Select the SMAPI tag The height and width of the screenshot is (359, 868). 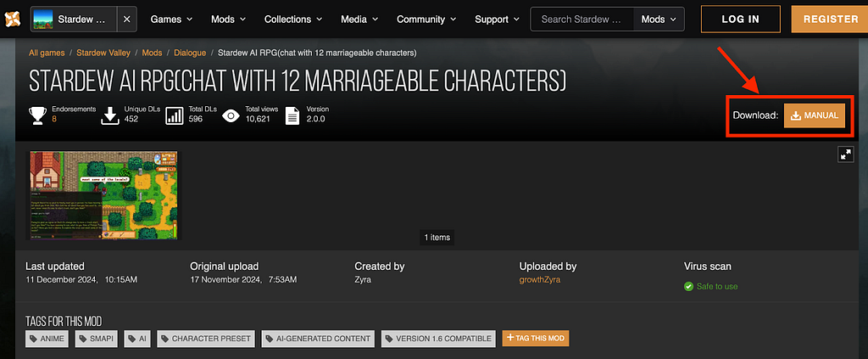pyautogui.click(x=97, y=339)
